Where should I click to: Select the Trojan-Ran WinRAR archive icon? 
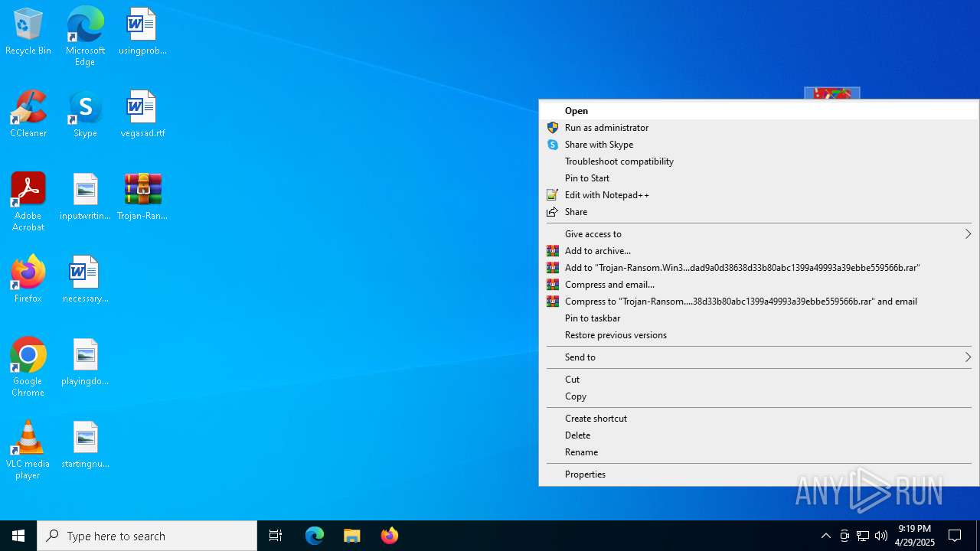tap(142, 197)
